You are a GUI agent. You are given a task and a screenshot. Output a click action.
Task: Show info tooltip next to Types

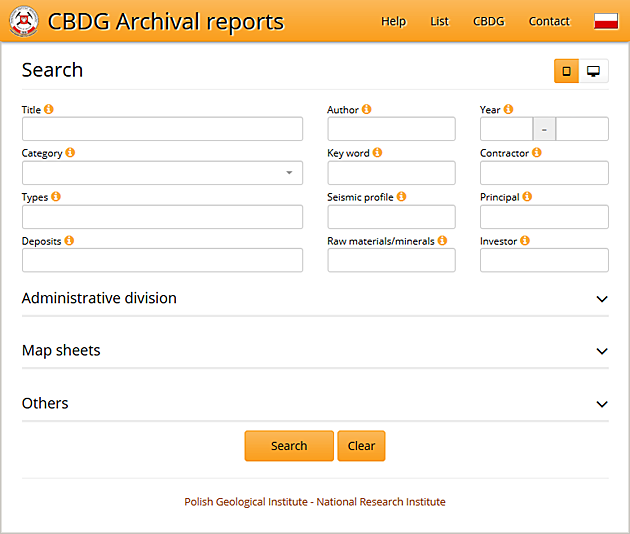56,196
